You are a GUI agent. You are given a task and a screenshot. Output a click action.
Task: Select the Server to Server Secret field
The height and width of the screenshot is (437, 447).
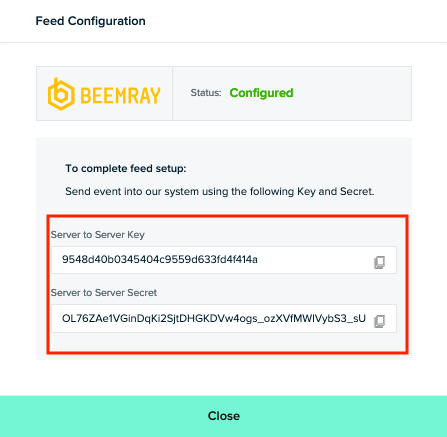click(x=224, y=319)
